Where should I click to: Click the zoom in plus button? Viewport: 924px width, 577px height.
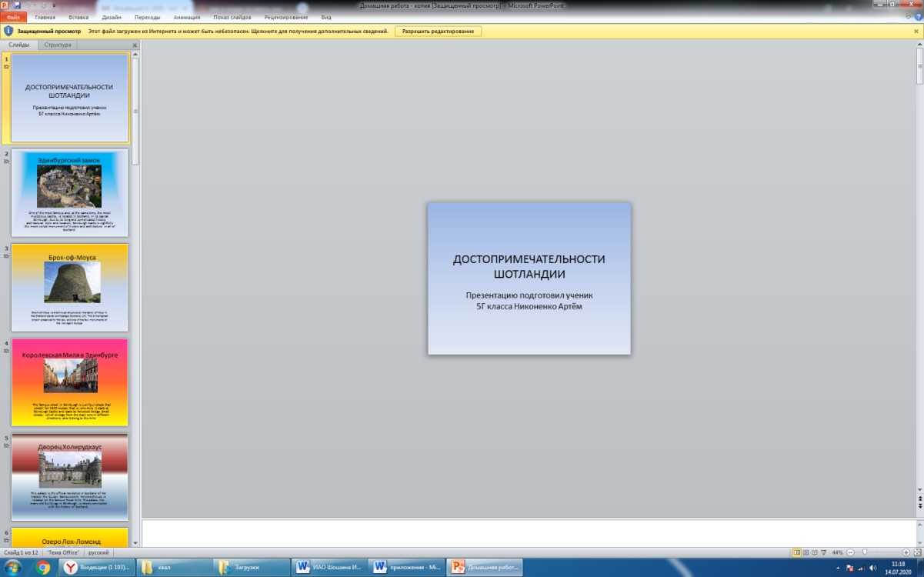point(906,552)
